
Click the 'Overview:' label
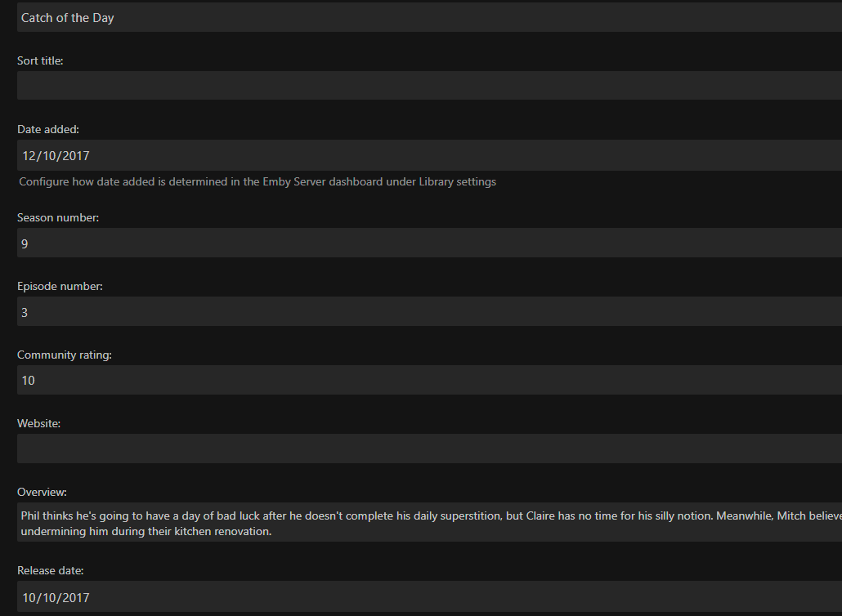(x=42, y=492)
